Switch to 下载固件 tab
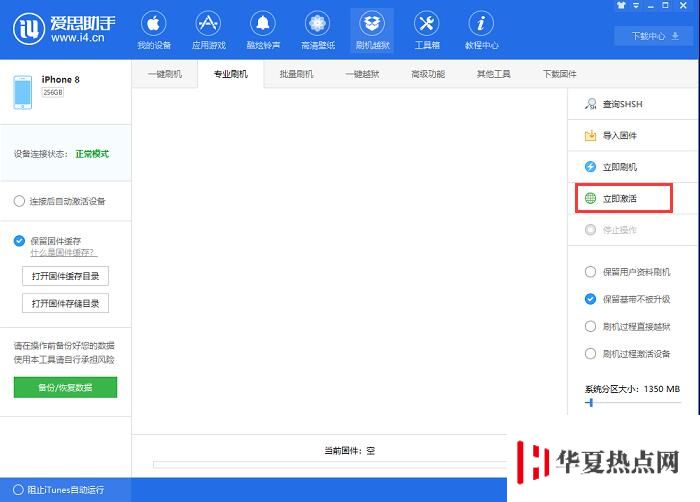The width and height of the screenshot is (700, 502). [x=559, y=74]
